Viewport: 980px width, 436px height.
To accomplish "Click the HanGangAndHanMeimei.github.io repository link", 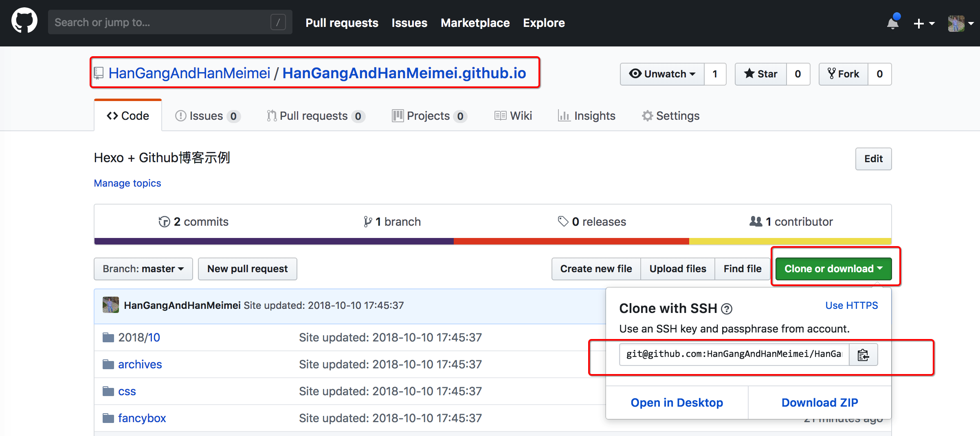I will (404, 73).
